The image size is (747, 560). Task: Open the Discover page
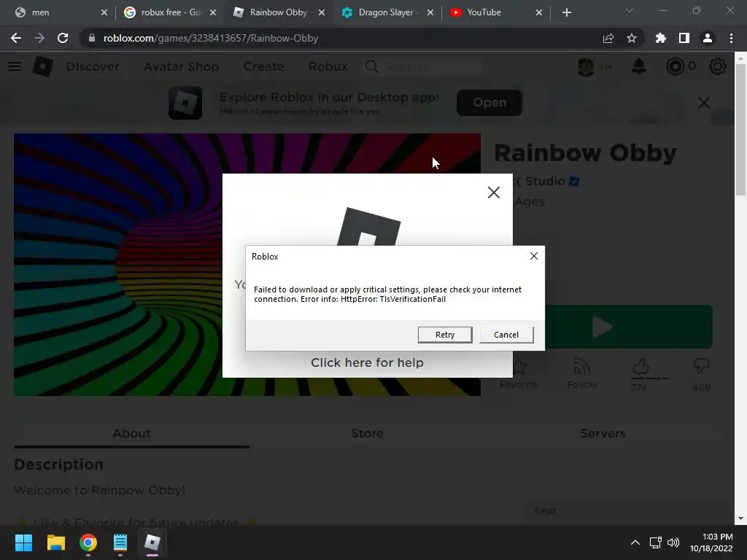93,66
